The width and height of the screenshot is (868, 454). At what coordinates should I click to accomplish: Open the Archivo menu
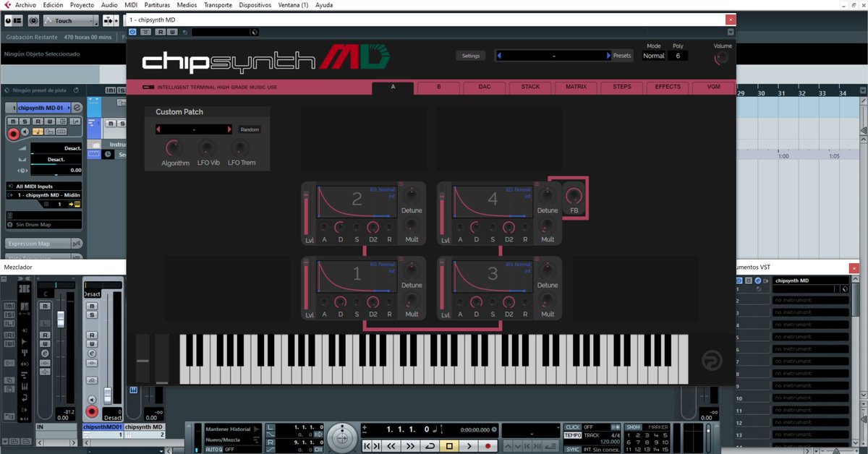25,4
